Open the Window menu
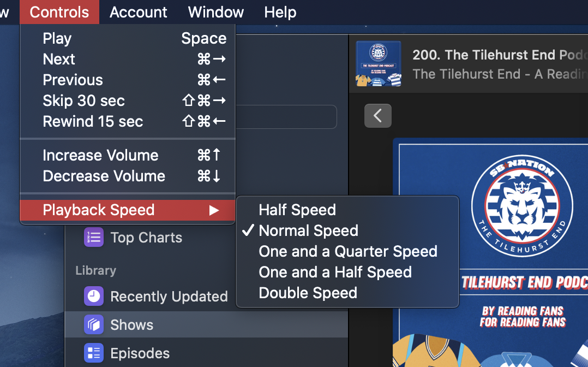The width and height of the screenshot is (588, 367). point(216,12)
